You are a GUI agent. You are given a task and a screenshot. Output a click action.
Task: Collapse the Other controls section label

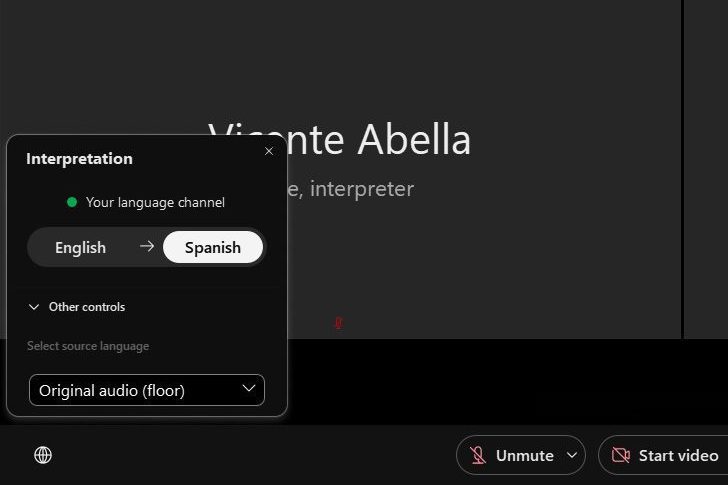click(x=87, y=307)
